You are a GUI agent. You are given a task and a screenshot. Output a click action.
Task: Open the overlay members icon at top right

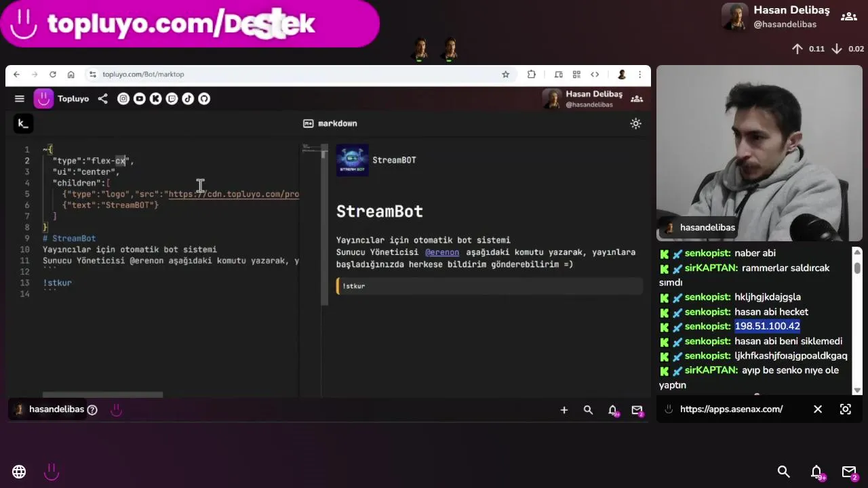(x=848, y=17)
